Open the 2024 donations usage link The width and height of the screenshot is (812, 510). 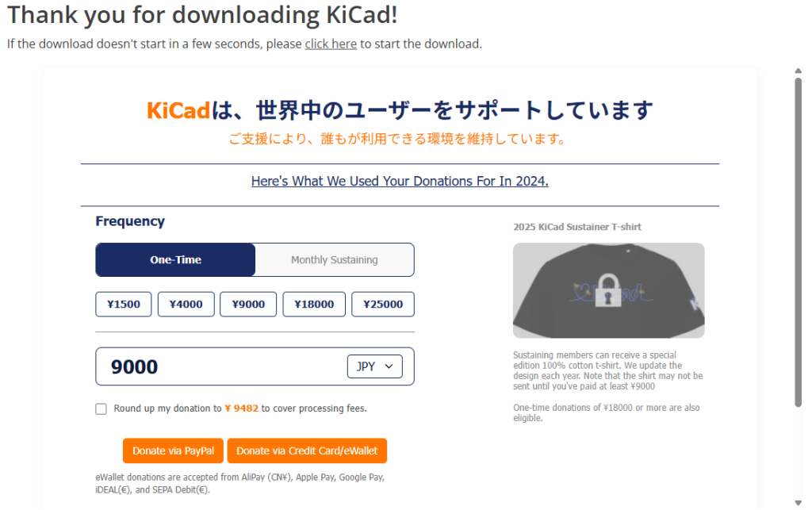point(400,181)
